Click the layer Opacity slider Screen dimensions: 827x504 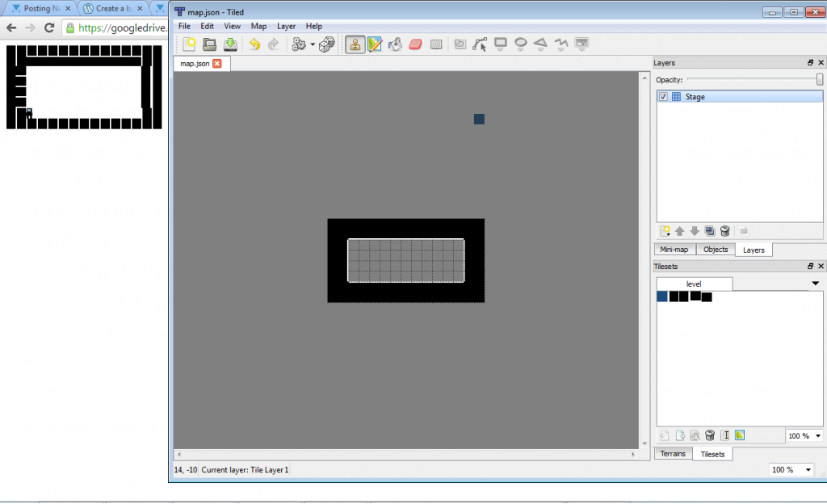(x=753, y=79)
